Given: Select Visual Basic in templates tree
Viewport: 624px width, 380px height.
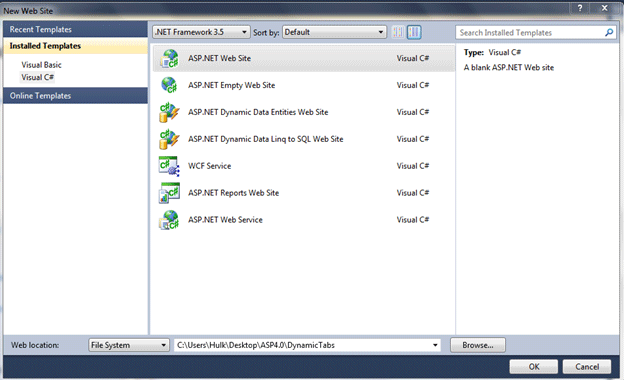Looking at the screenshot, I should (x=41, y=65).
